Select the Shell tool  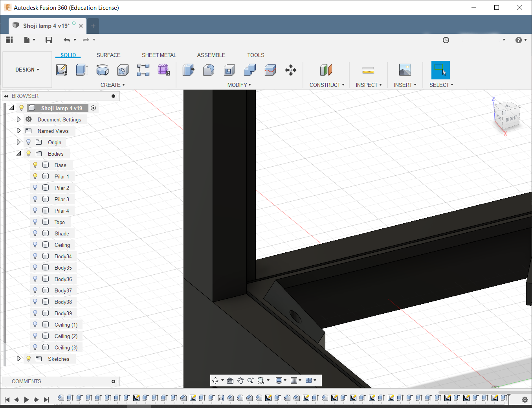pyautogui.click(x=229, y=70)
